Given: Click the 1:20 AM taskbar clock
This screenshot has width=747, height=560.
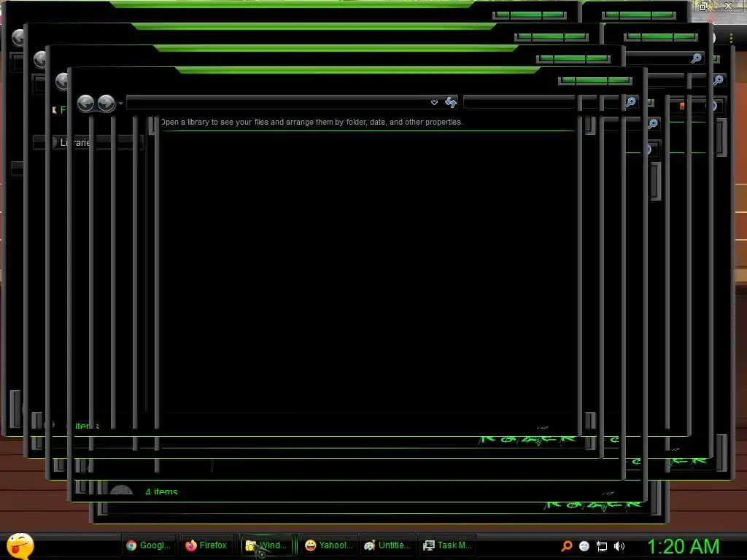Looking at the screenshot, I should pos(683,546).
